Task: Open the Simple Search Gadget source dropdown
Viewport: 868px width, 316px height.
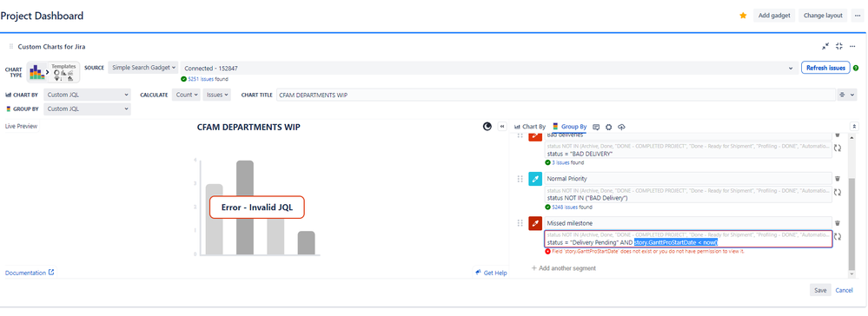Action: point(143,68)
